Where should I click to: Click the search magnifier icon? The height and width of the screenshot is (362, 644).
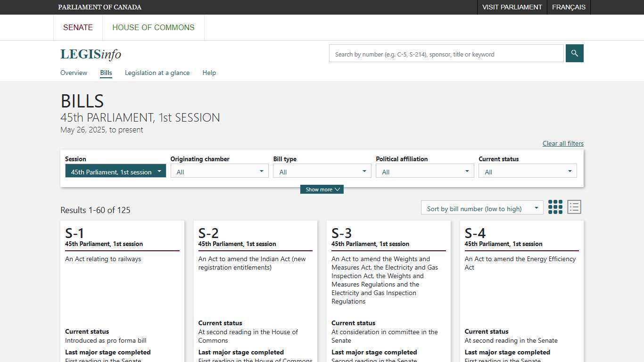[574, 53]
